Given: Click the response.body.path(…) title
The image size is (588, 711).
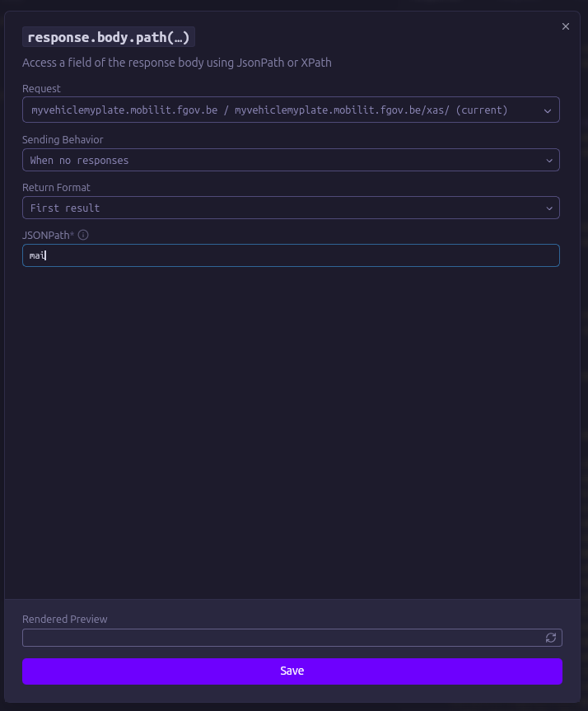Looking at the screenshot, I should coord(109,37).
